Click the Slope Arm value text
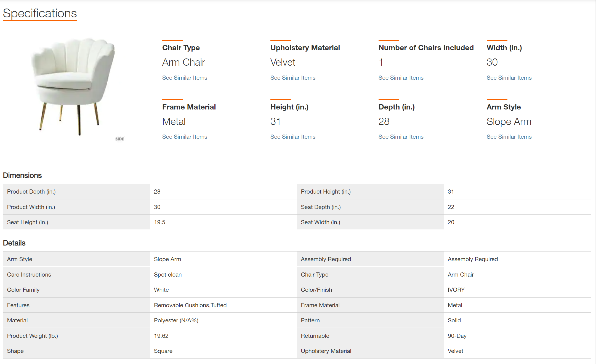The image size is (596, 364). coord(509,122)
